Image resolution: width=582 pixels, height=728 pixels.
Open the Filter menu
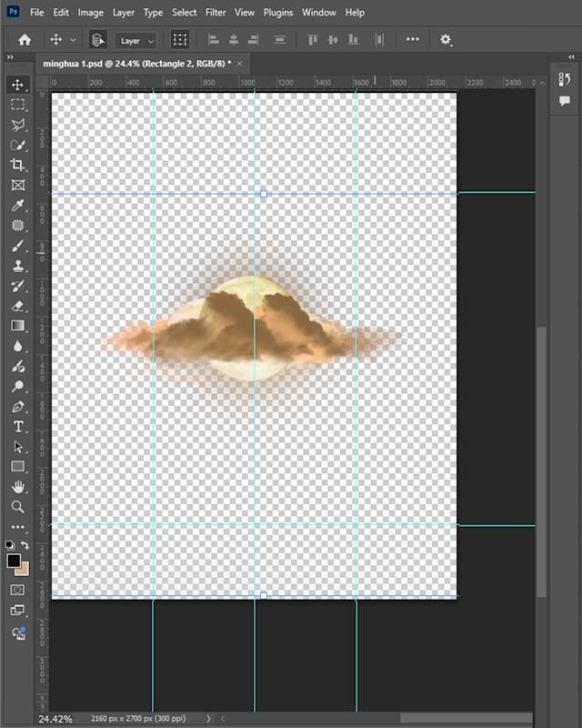tap(216, 13)
